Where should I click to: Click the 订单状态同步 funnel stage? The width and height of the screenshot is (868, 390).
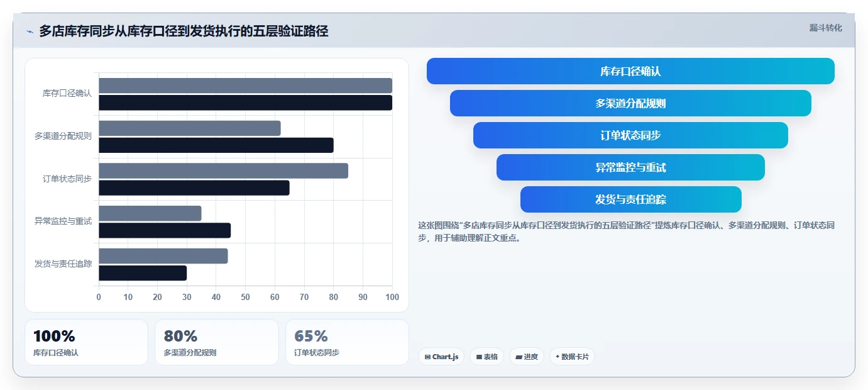coord(630,135)
